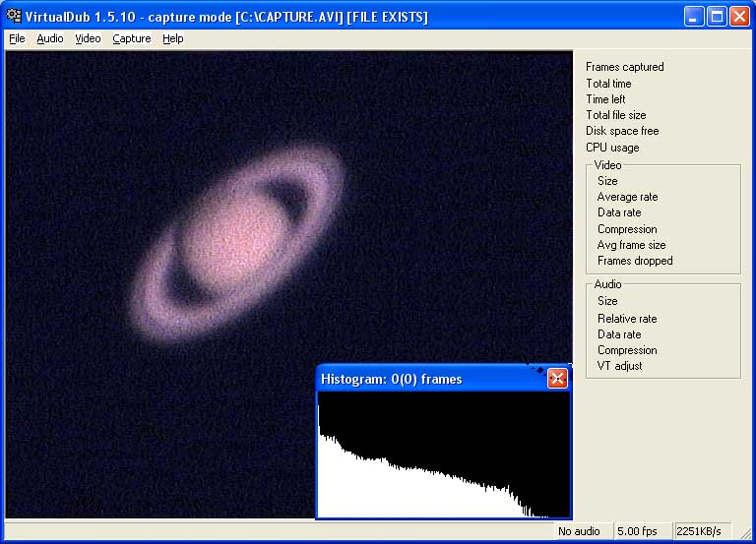756x544 pixels.
Task: Click 'Data rate' label in Audio group
Action: click(619, 334)
